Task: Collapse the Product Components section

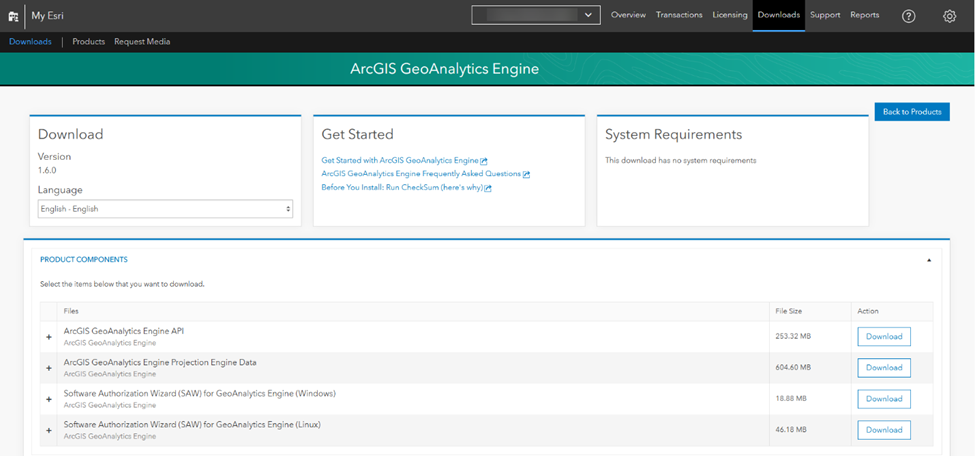Action: [x=929, y=260]
